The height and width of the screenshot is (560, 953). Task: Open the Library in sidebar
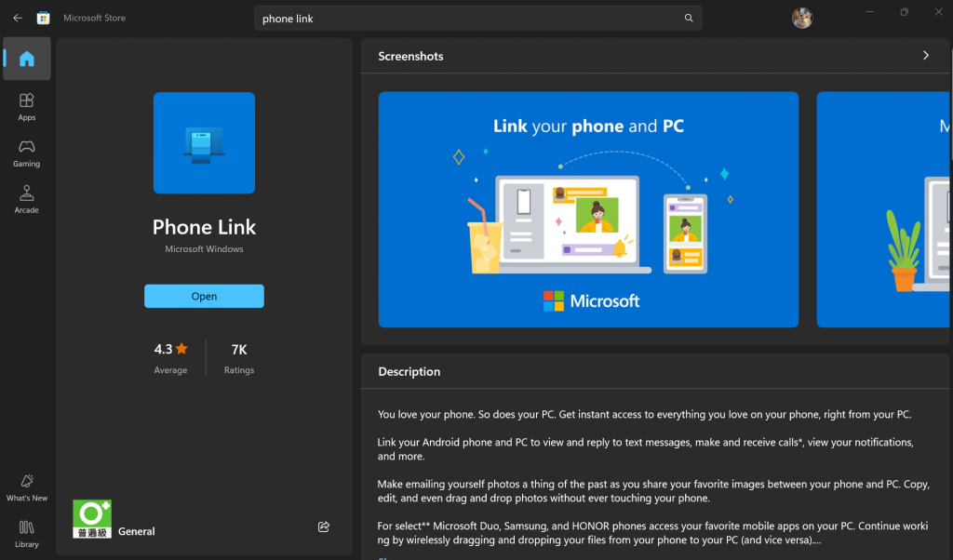coord(27,534)
